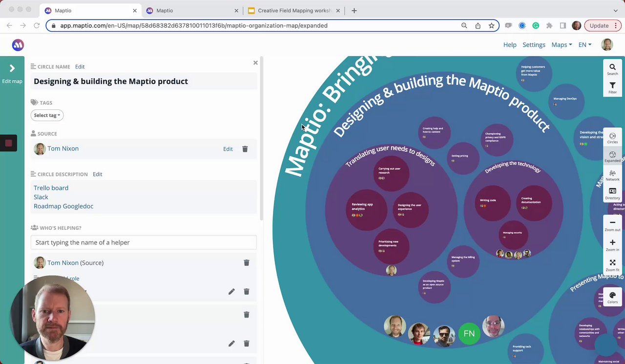
Task: Open the Chrome extensions puzzle menu
Action: pos(549,25)
